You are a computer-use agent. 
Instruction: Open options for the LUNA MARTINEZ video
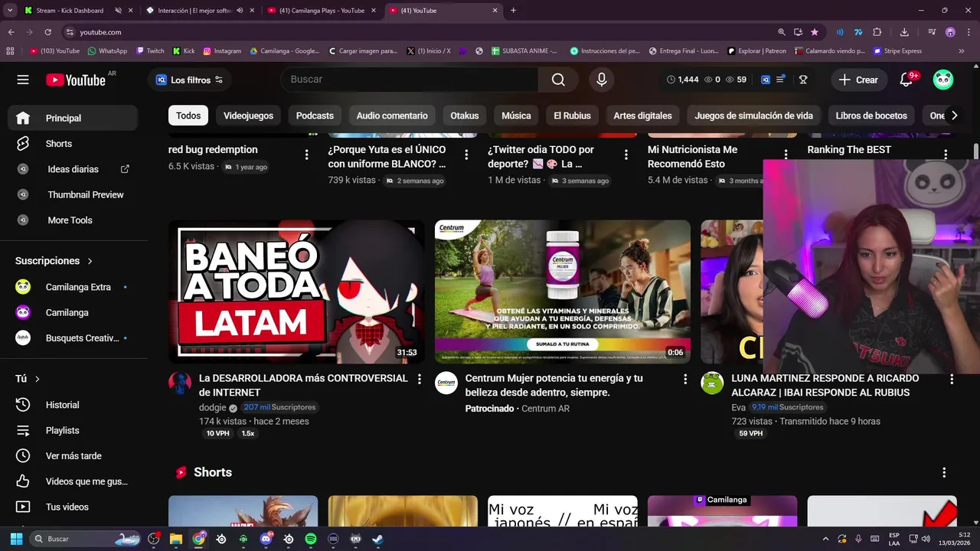point(952,380)
